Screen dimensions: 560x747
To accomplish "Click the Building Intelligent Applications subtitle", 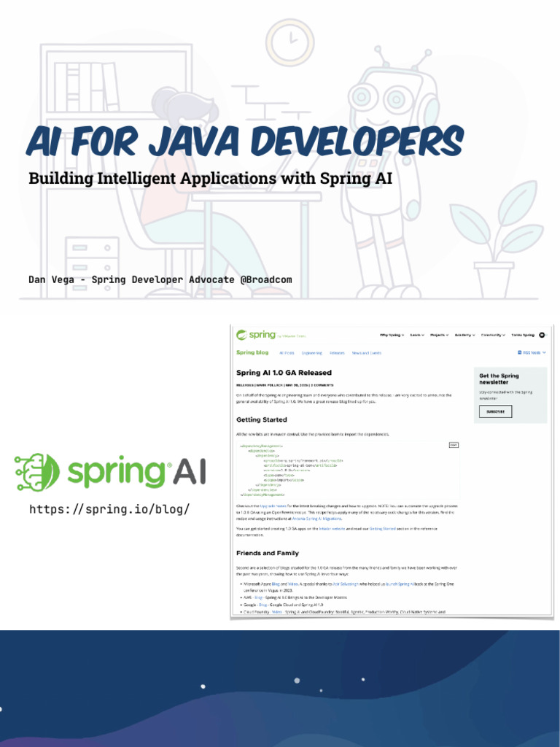I will [211, 178].
